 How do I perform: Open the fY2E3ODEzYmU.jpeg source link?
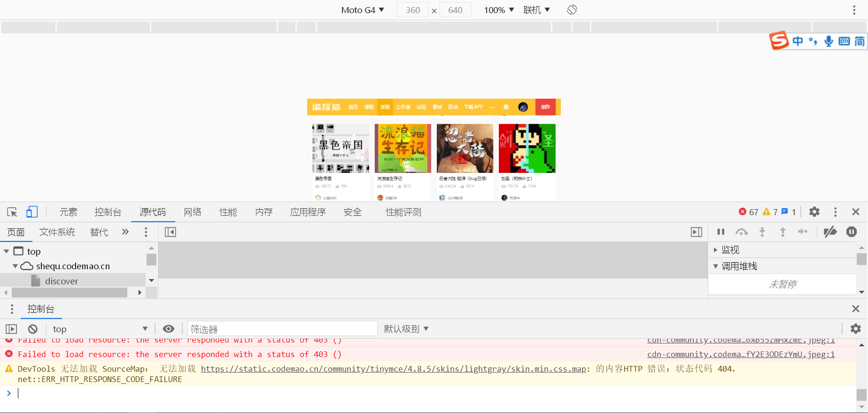(741, 354)
